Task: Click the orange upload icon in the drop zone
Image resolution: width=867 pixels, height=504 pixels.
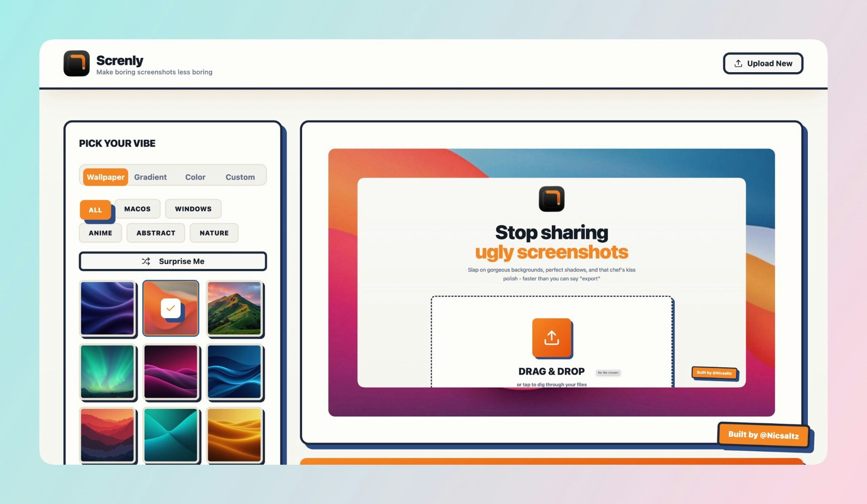Action: pos(551,338)
